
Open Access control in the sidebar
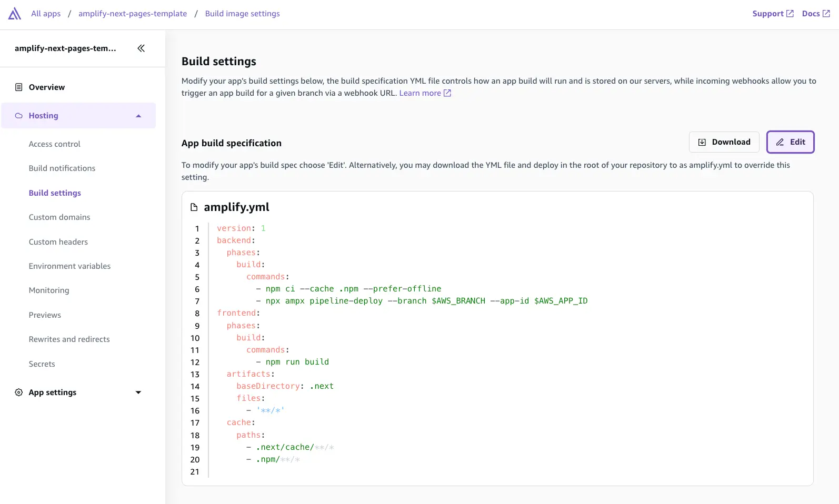point(55,144)
